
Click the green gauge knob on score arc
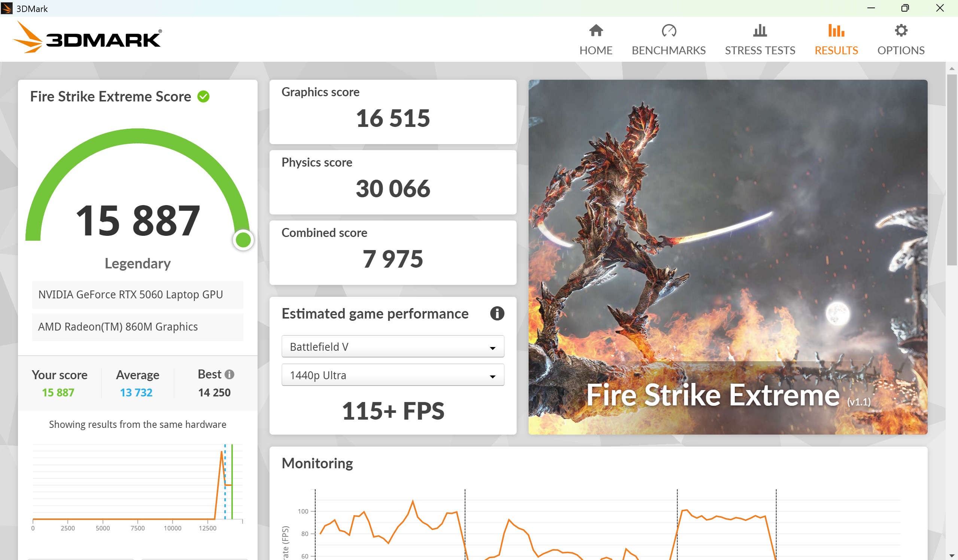[243, 240]
